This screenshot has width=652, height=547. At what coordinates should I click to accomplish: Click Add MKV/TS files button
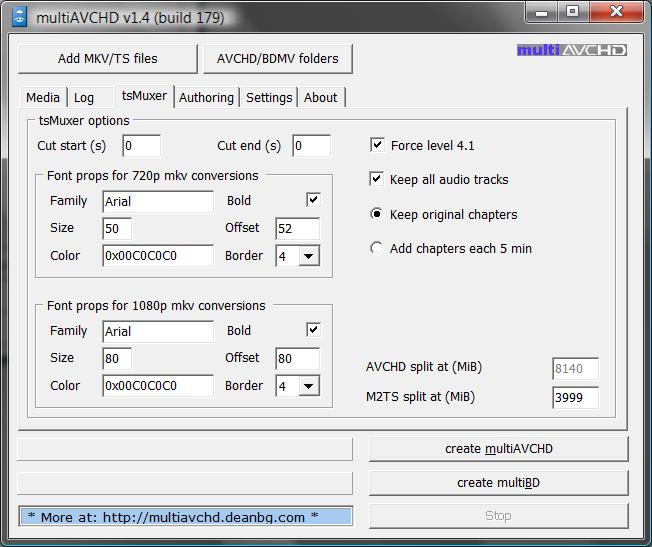coord(108,59)
